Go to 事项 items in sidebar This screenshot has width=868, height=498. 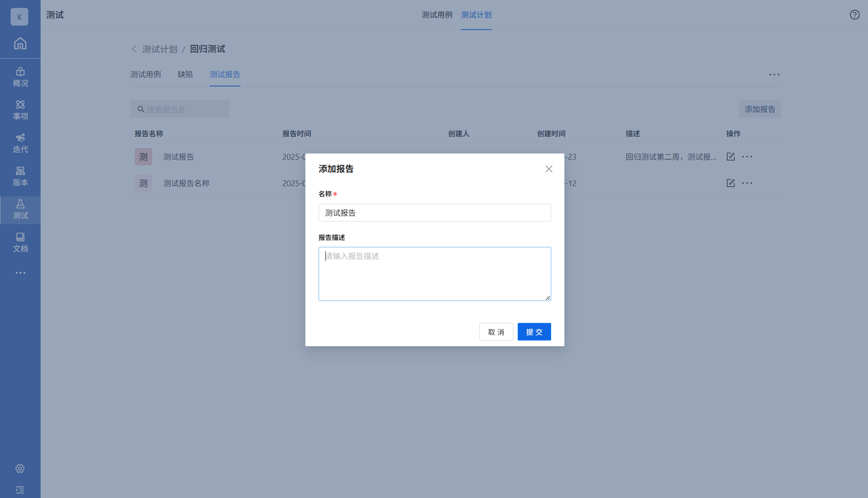click(20, 110)
